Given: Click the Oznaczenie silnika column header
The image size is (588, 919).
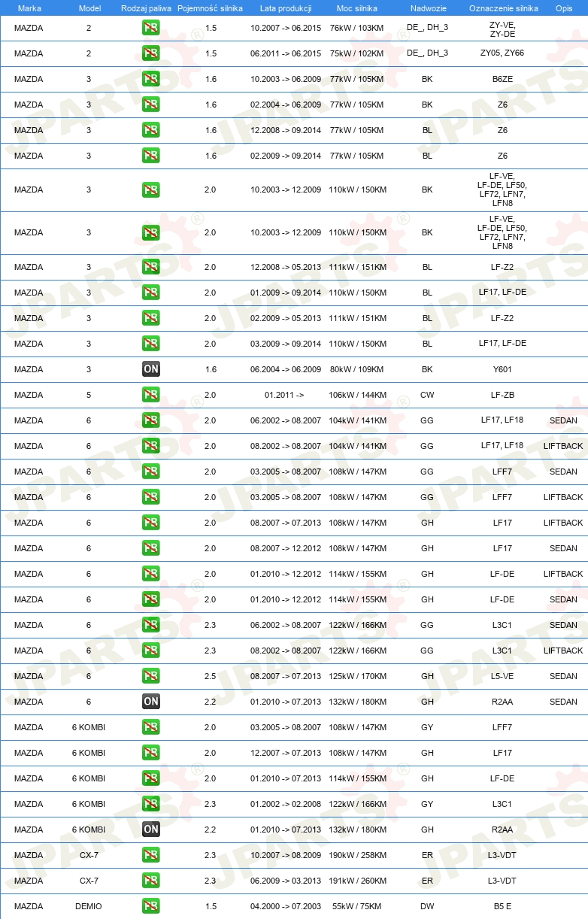Looking at the screenshot, I should coord(503,8).
